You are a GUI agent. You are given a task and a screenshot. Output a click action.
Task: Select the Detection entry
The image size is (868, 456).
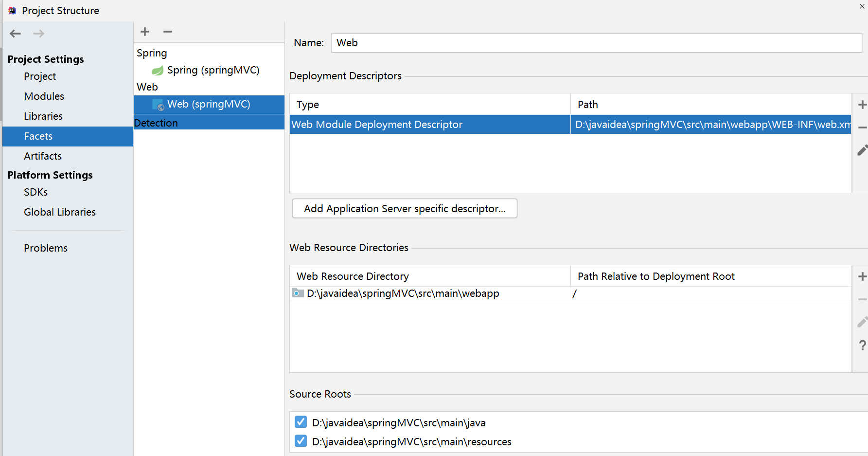(x=156, y=123)
